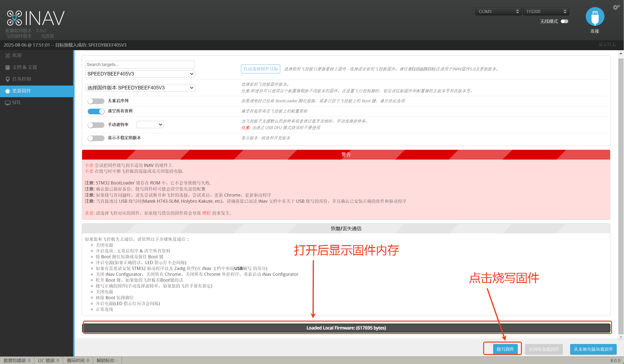Click the INAV drone logo
The height and width of the screenshot is (364, 624).
pos(14,18)
